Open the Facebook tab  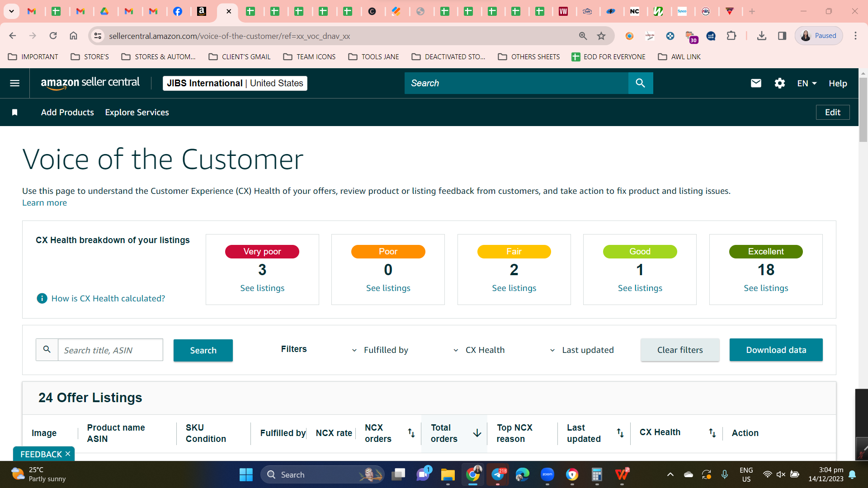tap(178, 11)
